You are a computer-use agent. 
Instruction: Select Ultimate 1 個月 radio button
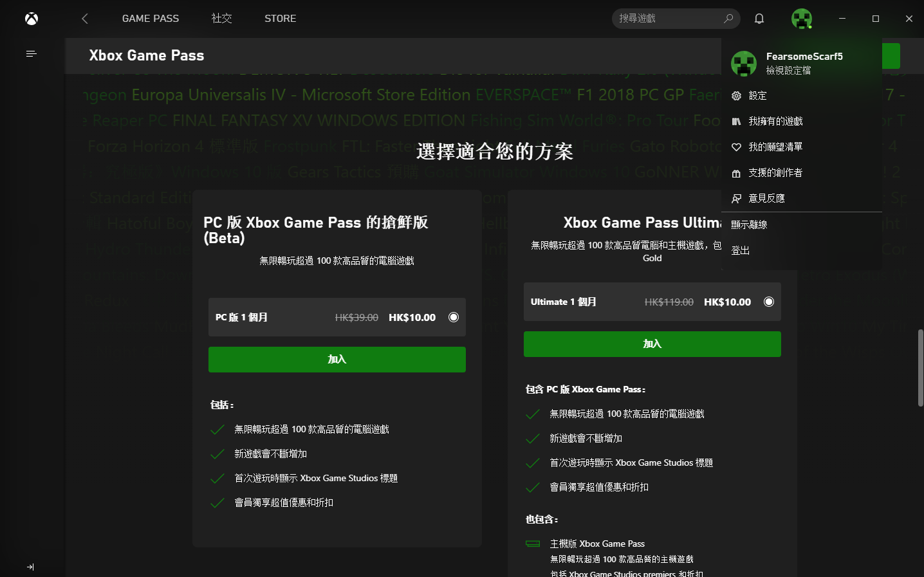click(769, 302)
